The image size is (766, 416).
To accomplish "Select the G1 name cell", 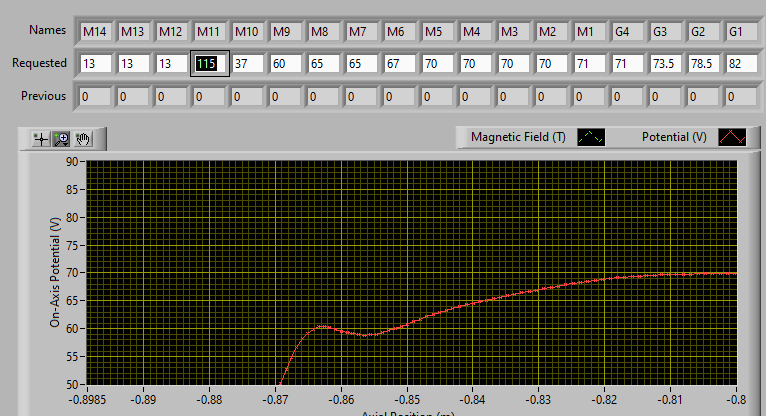I will pos(742,32).
